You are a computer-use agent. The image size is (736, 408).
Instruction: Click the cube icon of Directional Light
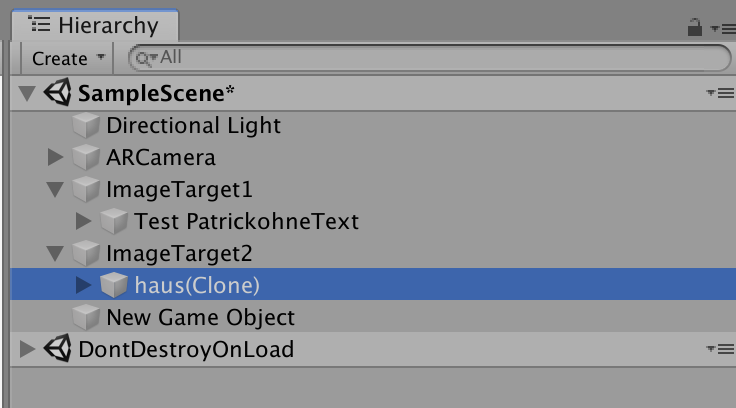(86, 126)
